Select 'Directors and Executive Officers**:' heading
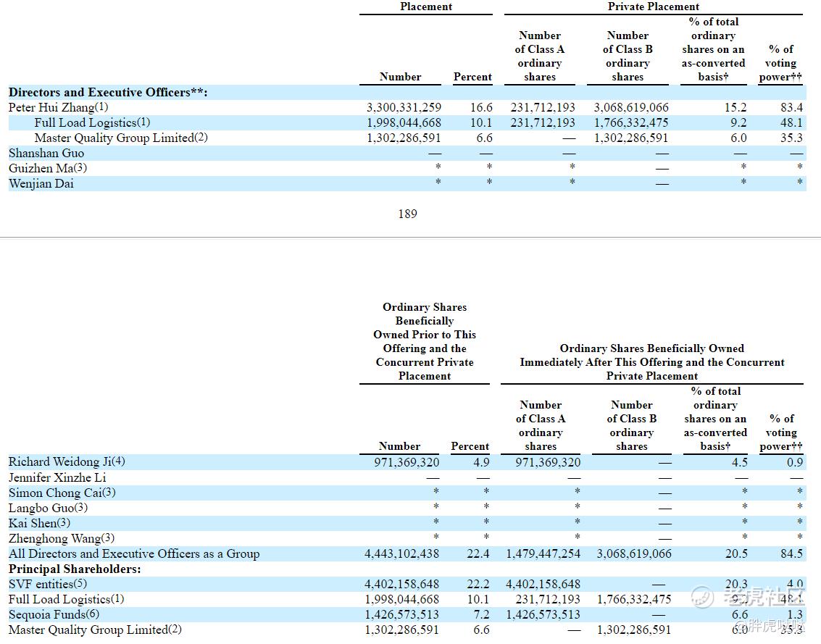Image resolution: width=821 pixels, height=644 pixels. coord(108,93)
